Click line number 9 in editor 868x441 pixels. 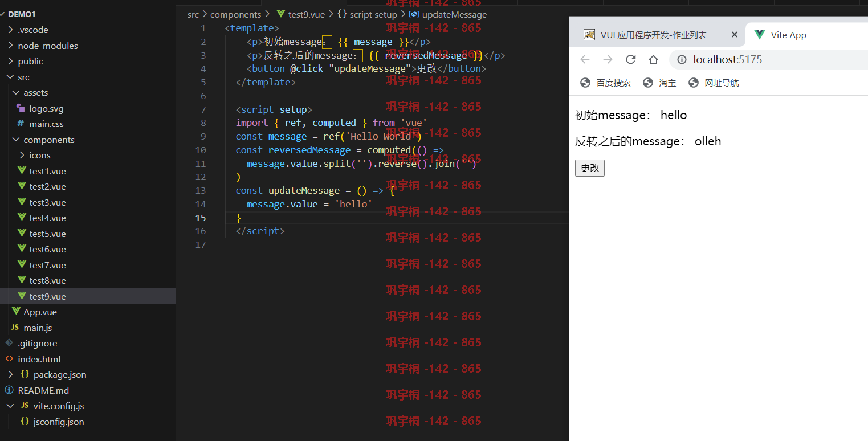click(203, 136)
